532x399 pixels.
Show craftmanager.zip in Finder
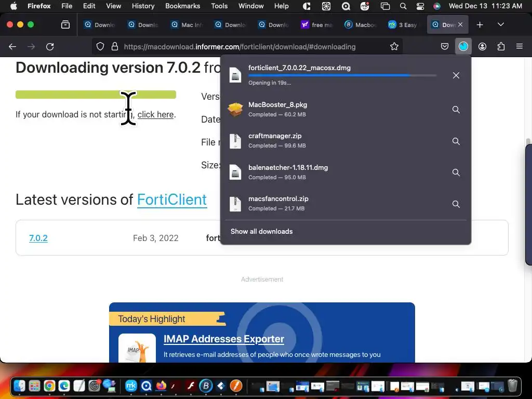pos(456,141)
